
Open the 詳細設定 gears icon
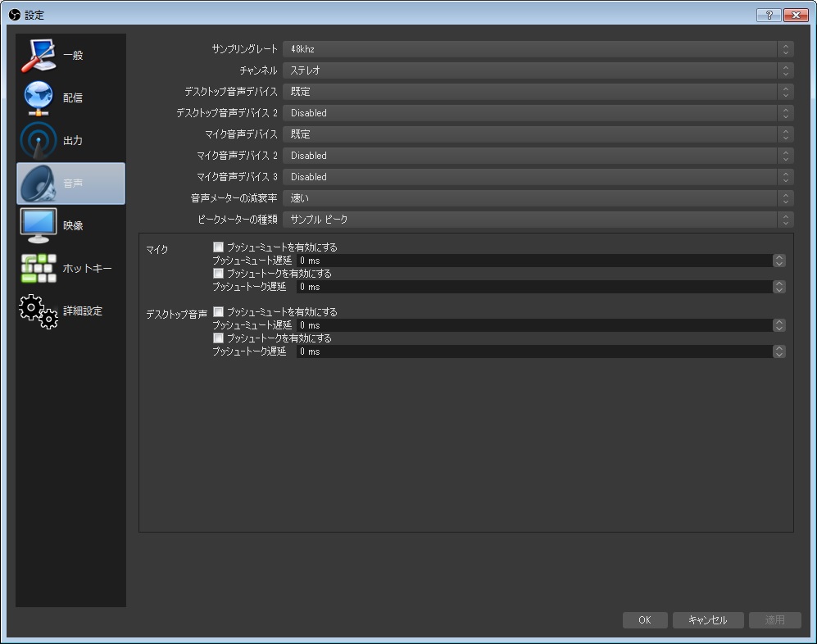tap(38, 311)
